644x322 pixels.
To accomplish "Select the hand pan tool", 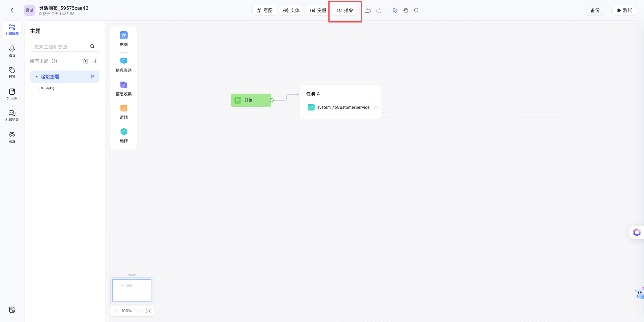I will point(406,10).
